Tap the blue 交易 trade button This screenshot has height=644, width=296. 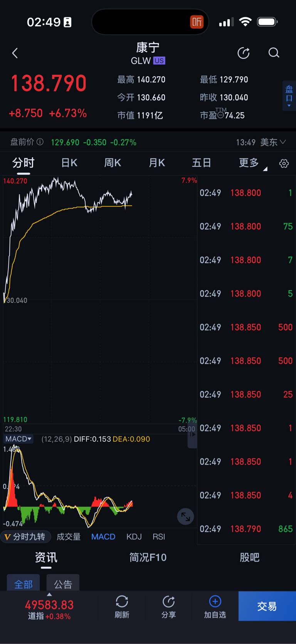[267, 606]
